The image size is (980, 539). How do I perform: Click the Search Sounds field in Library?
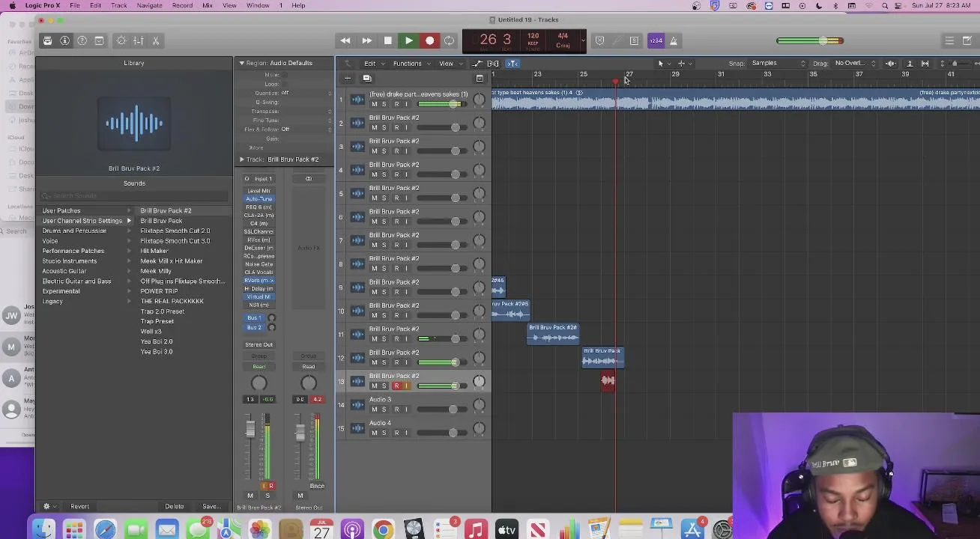(134, 195)
